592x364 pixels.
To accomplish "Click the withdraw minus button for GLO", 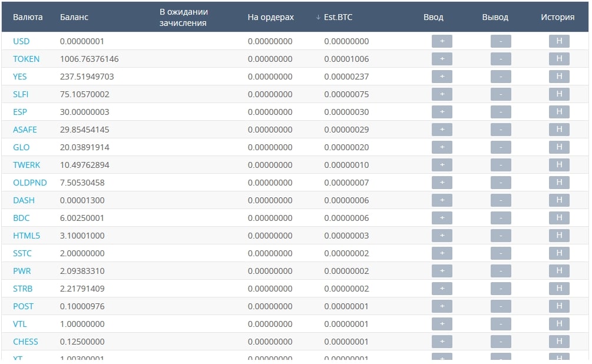I will (x=501, y=147).
